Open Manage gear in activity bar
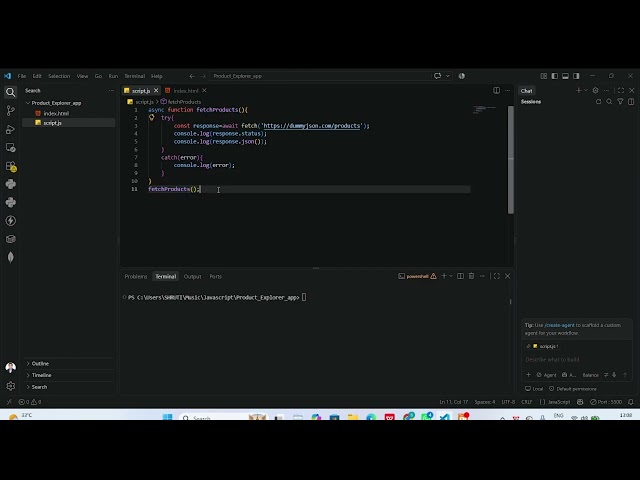This screenshot has height=480, width=640. (x=11, y=386)
